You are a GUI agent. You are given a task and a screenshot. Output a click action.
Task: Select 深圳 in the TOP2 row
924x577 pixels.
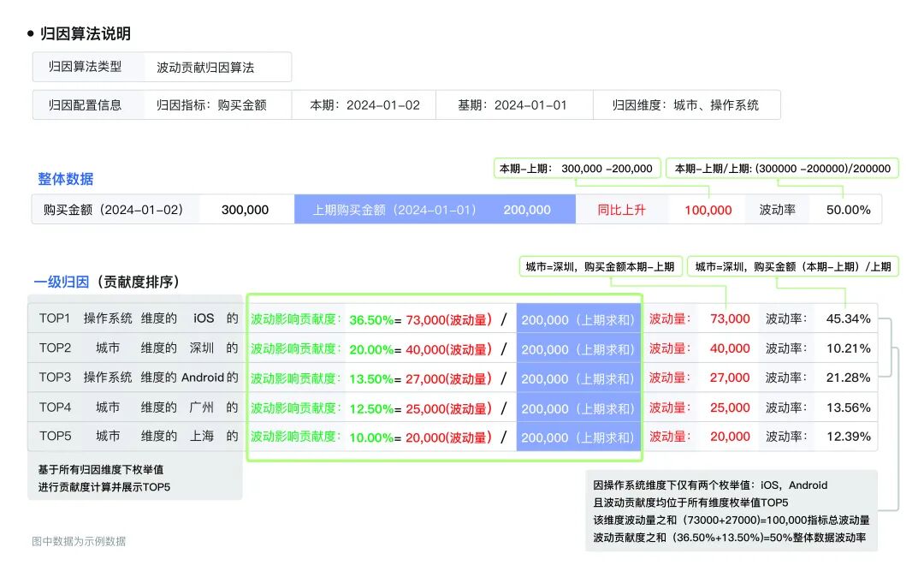[202, 348]
